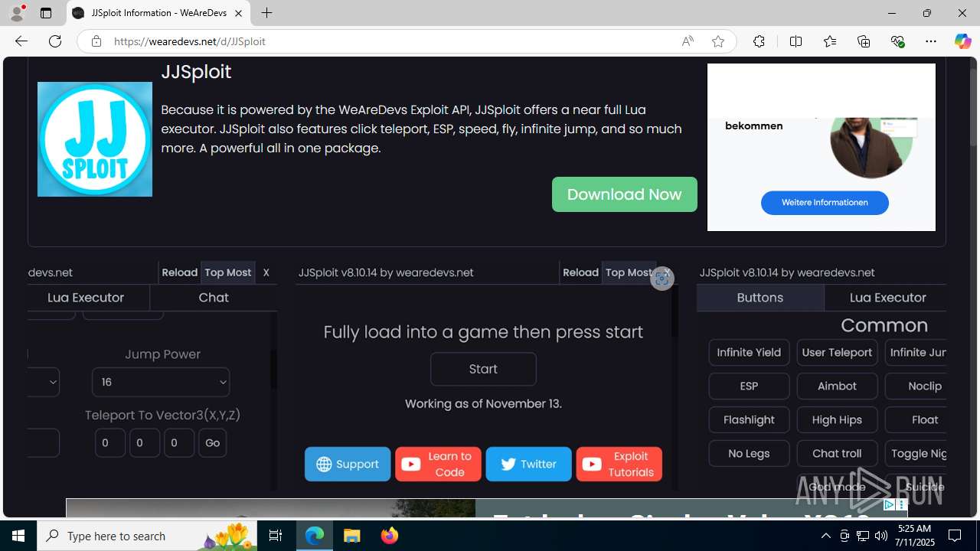Open Tab actions menu icon
The height and width of the screenshot is (551, 980).
tap(46, 13)
